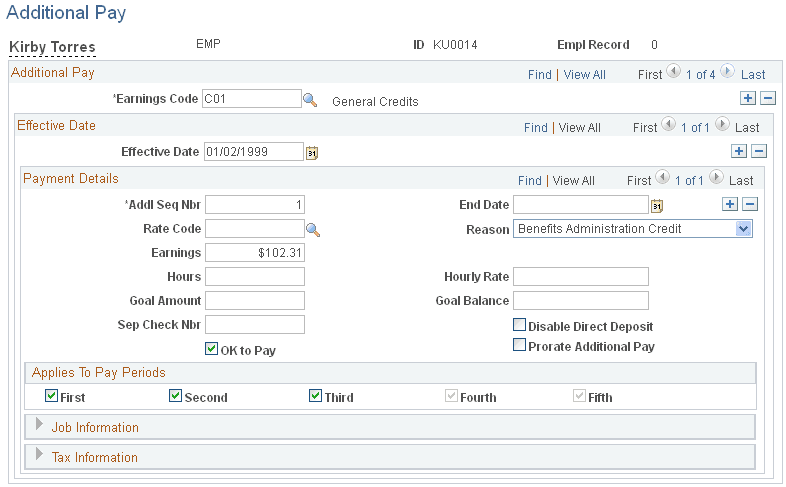Click the Hours input field
Image resolution: width=786 pixels, height=487 pixels.
[255, 277]
